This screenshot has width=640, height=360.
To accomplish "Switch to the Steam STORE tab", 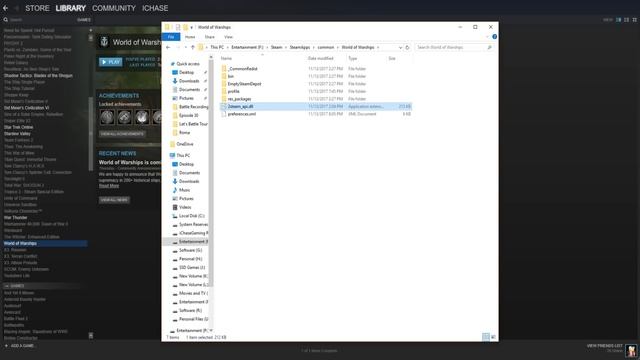I will (37, 8).
